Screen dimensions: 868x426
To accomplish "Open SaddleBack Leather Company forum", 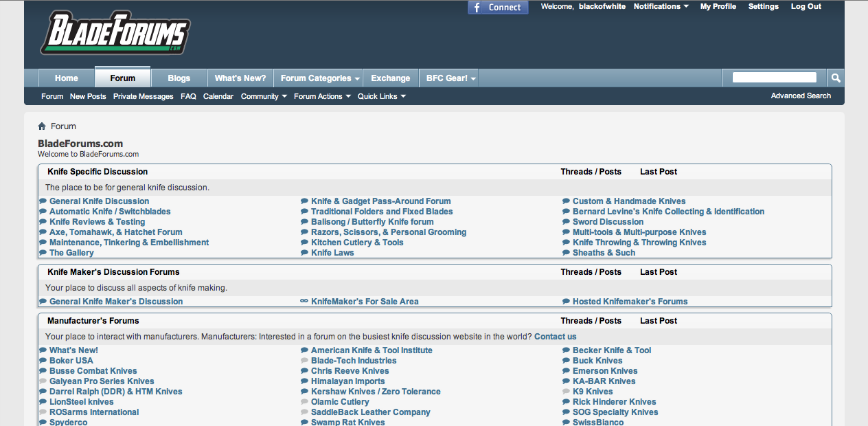I will coord(371,412).
